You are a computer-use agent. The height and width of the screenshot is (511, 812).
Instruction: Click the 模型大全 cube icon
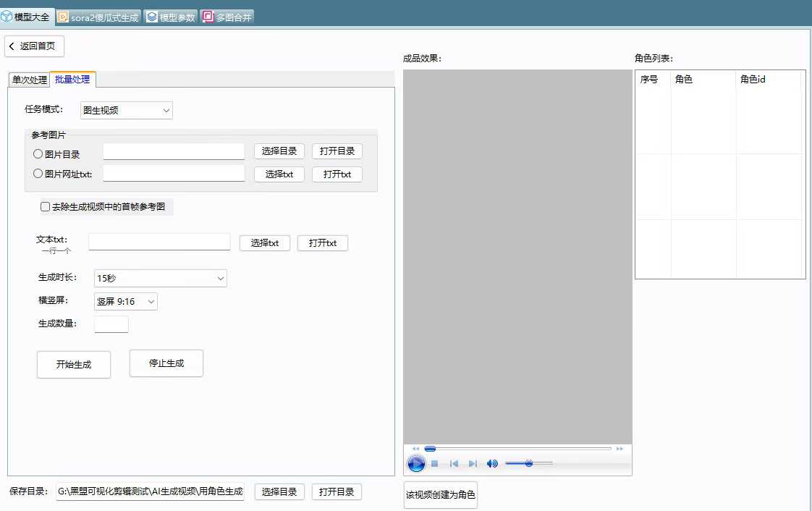point(7,15)
